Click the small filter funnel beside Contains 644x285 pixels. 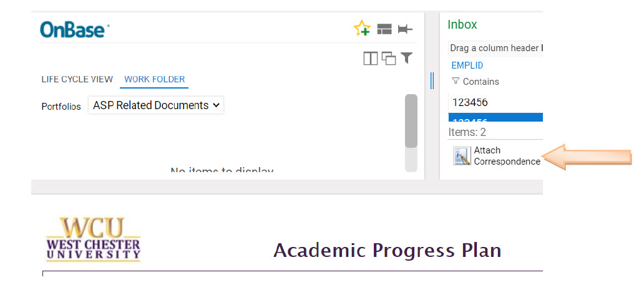coord(455,81)
